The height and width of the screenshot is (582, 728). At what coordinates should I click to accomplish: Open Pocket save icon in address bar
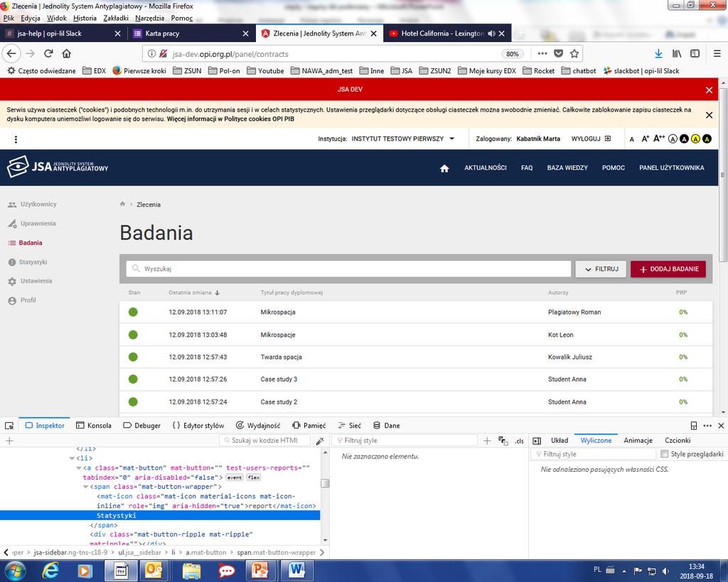click(559, 54)
